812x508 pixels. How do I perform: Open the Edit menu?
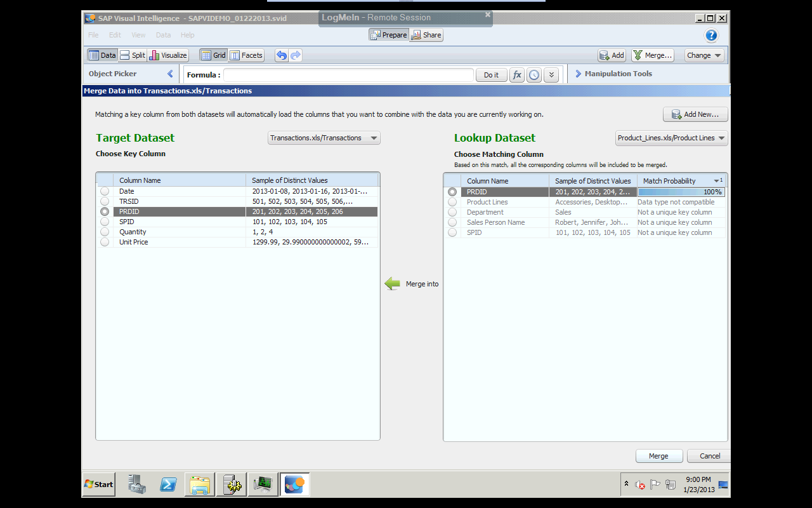(115, 35)
